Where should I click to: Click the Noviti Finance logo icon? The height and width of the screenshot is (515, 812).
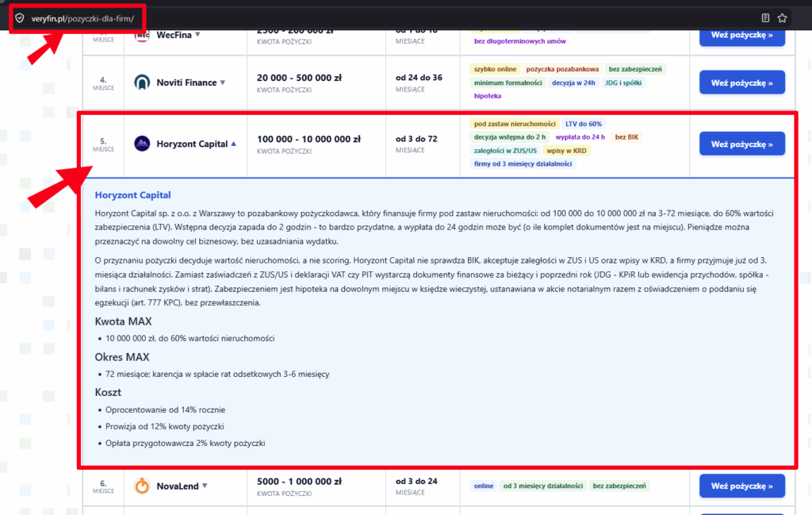(142, 83)
